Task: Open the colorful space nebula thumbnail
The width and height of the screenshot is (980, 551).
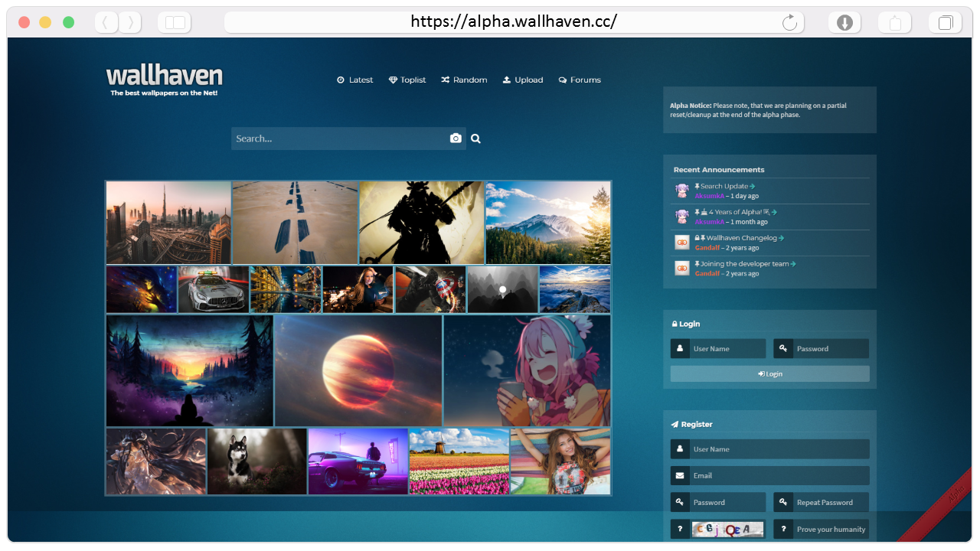Action: pos(142,289)
